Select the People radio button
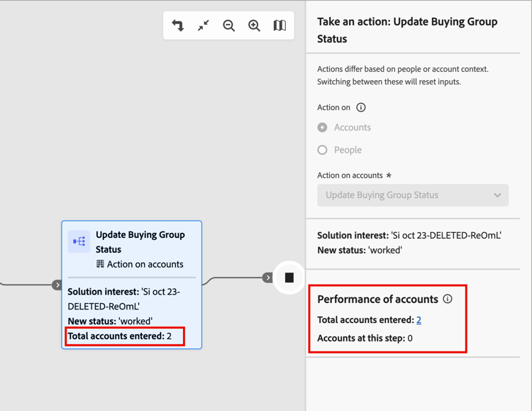The width and height of the screenshot is (532, 411). (322, 150)
